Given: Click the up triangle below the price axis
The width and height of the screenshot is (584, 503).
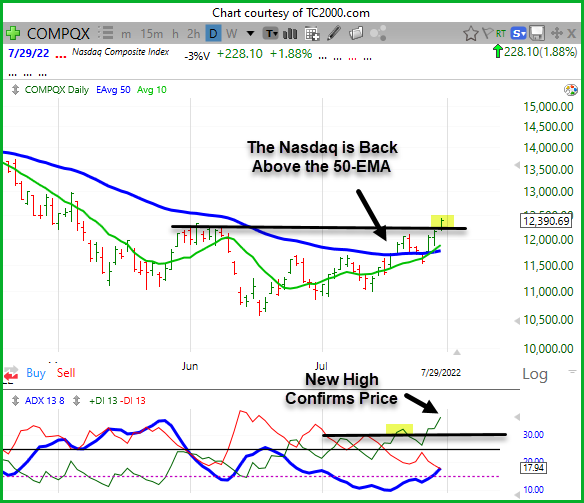Looking at the screenshot, I should point(457,352).
